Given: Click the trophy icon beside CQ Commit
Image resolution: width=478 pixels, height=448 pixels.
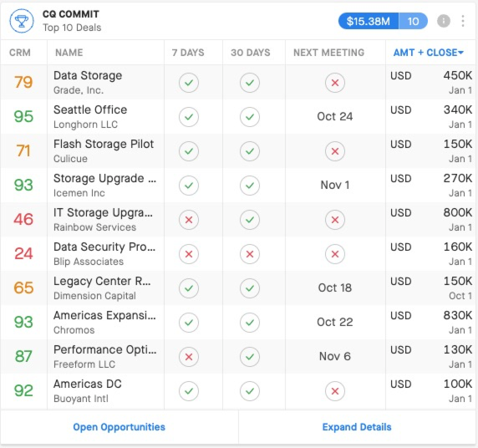Looking at the screenshot, I should click(22, 21).
